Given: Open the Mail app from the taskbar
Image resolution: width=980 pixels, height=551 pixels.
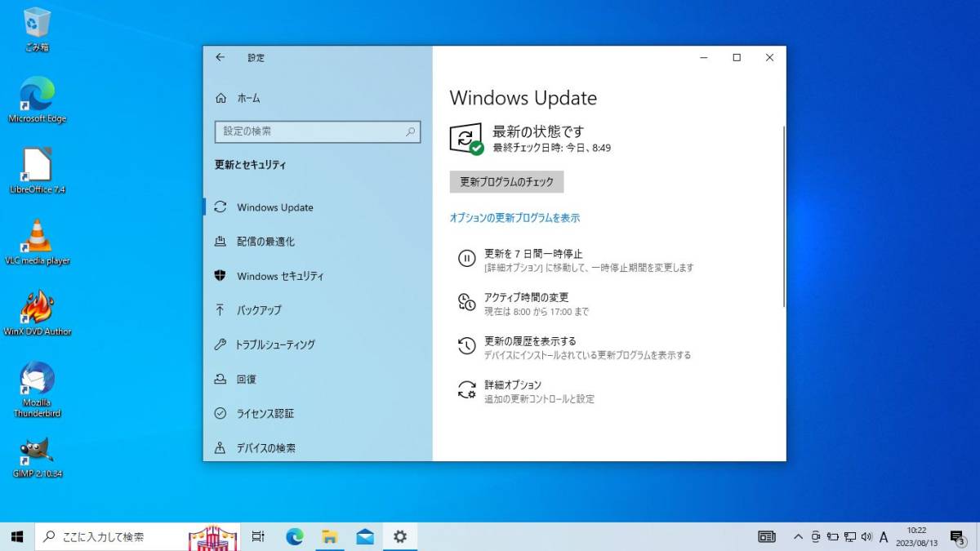Looking at the screenshot, I should (365, 536).
